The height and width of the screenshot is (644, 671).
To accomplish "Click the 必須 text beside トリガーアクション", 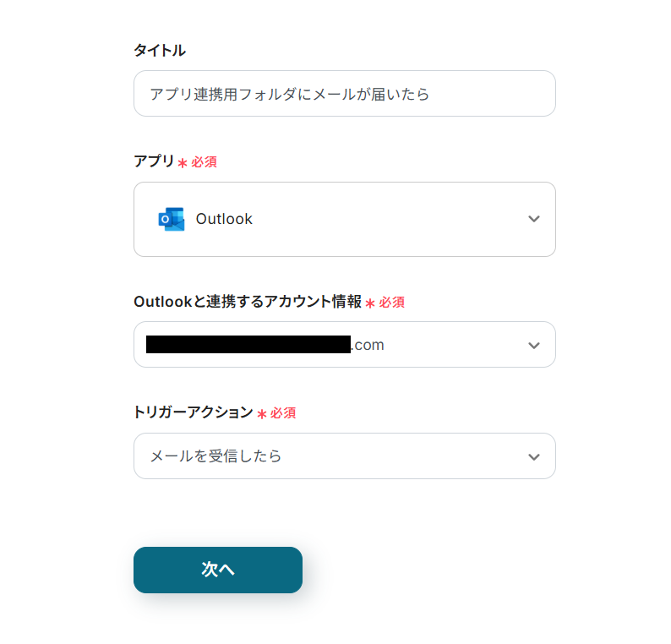I will coord(282,413).
